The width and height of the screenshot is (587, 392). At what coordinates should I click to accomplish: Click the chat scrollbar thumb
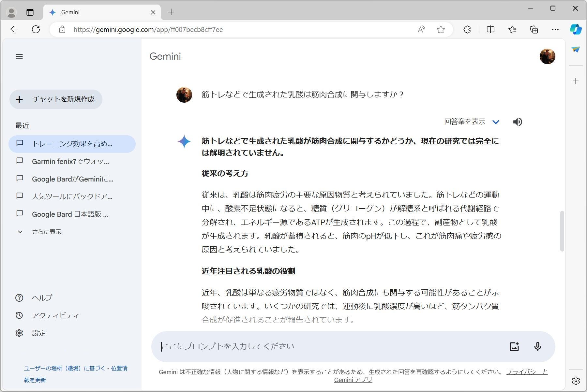[562, 231]
